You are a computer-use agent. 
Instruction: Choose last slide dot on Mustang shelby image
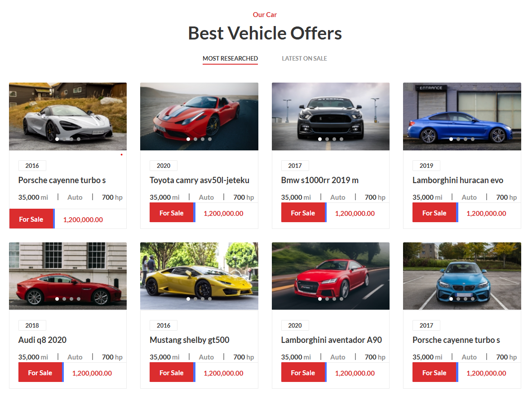210,299
